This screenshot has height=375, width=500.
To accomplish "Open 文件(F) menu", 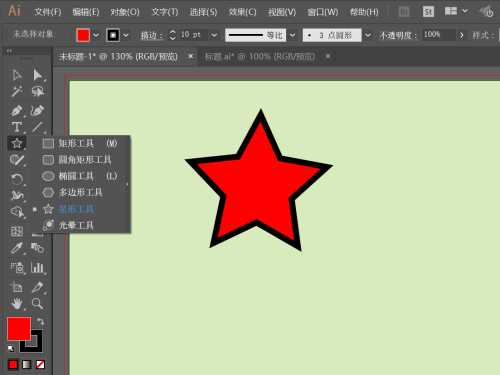I will (x=48, y=12).
